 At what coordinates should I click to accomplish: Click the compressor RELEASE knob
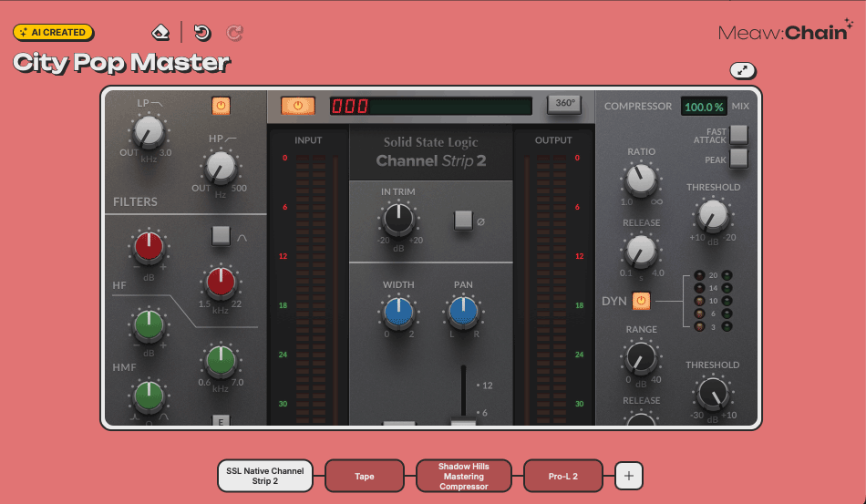(x=641, y=252)
